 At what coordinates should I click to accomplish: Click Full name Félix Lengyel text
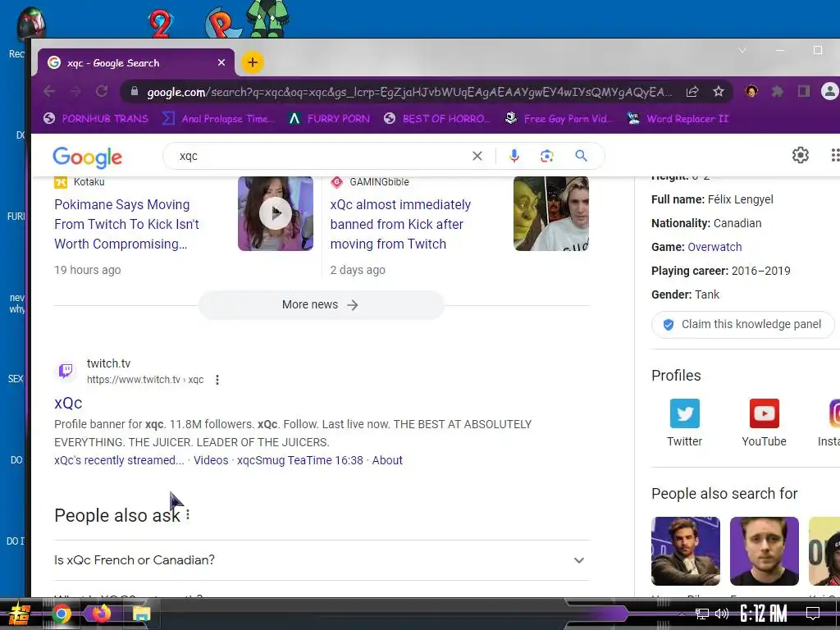[x=712, y=199]
